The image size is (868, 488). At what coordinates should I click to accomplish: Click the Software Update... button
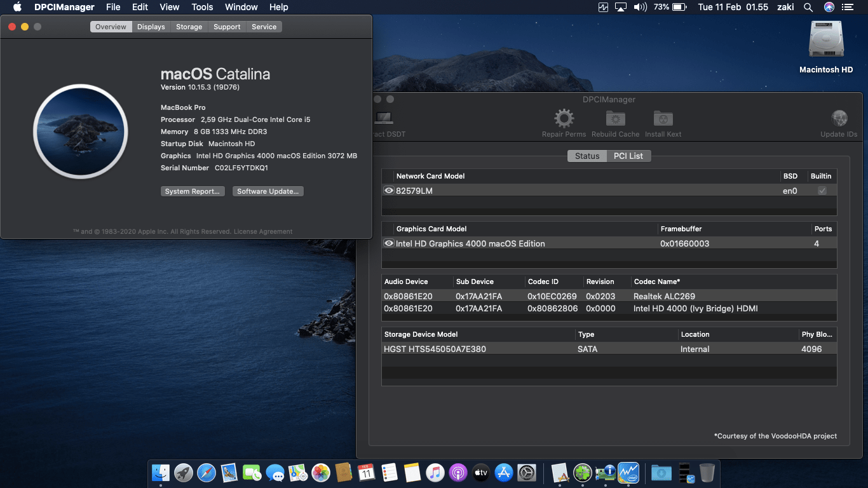pyautogui.click(x=268, y=191)
